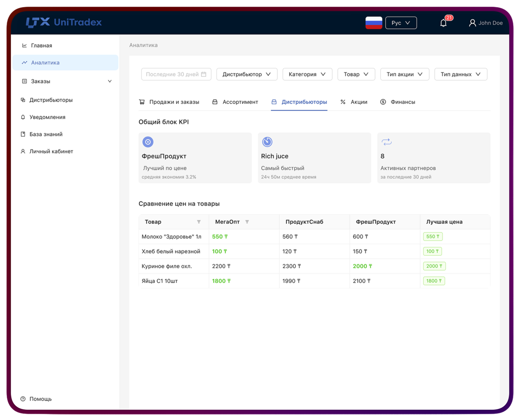Image resolution: width=519 pixels, height=420 pixels.
Task: Open the Дистрибьютор filter dropdown
Action: (246, 74)
